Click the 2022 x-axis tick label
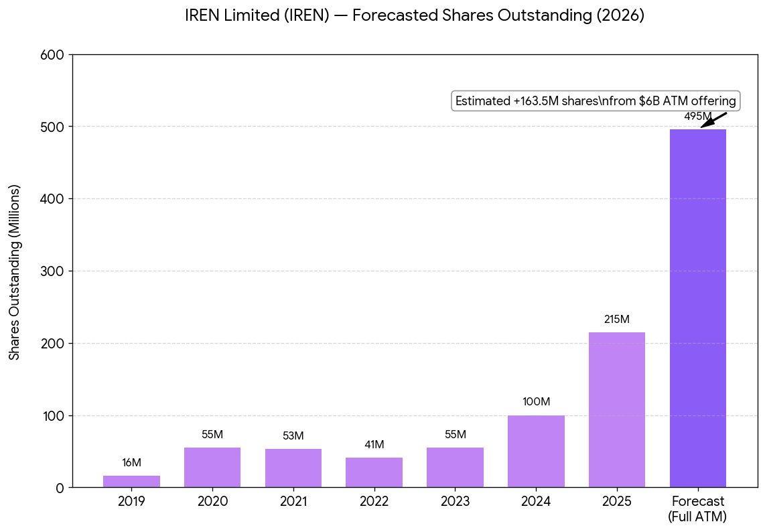The image size is (765, 532). coord(374,501)
